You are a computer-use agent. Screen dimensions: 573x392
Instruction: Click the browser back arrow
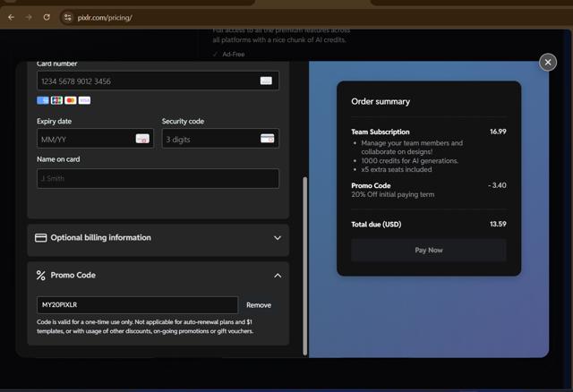[x=11, y=17]
